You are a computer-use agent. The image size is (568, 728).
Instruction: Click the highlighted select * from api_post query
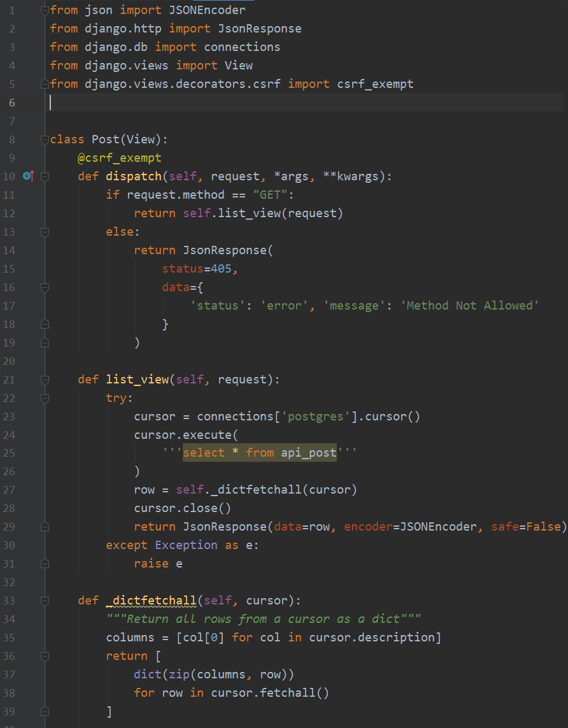point(259,453)
